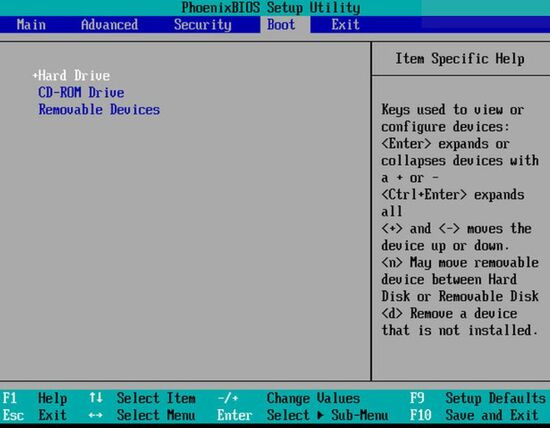The width and height of the screenshot is (550, 428).
Task: Click the PhoenixBIOS Setup Utility title
Action: [x=271, y=7]
